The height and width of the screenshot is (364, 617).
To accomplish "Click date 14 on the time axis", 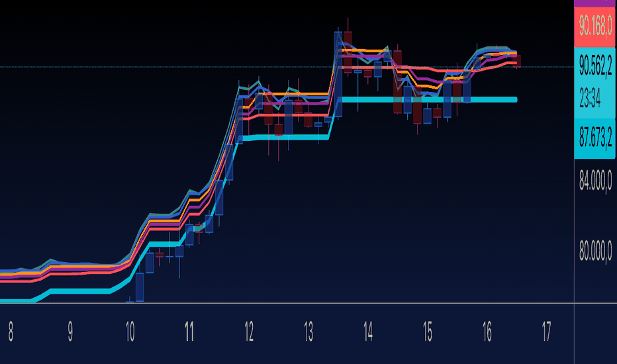I will pyautogui.click(x=368, y=332).
